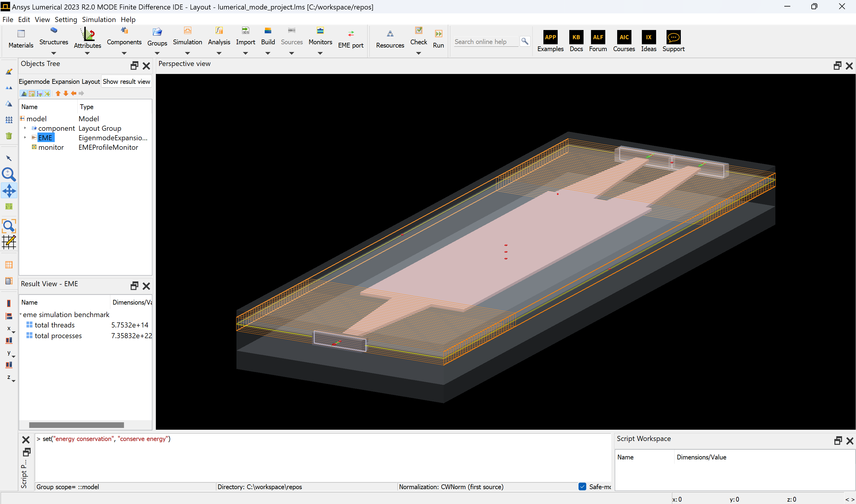Image resolution: width=856 pixels, height=504 pixels.
Task: Click the Run simulation icon
Action: click(x=438, y=34)
